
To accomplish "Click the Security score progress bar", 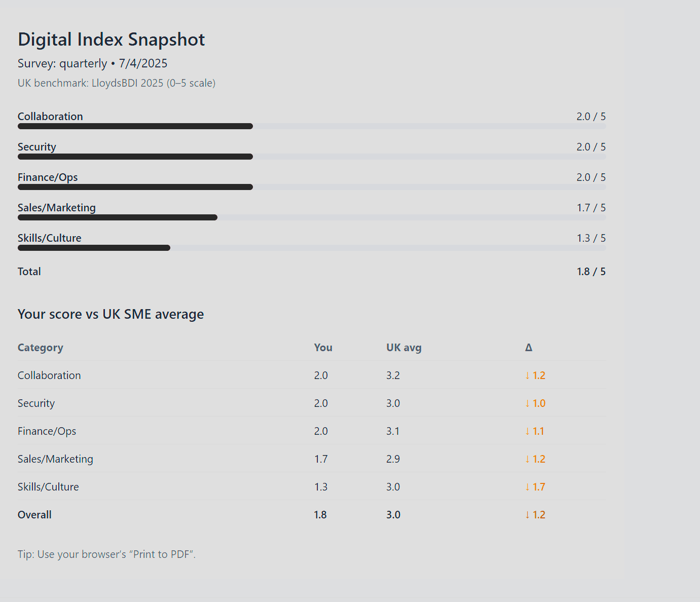I will [x=312, y=157].
